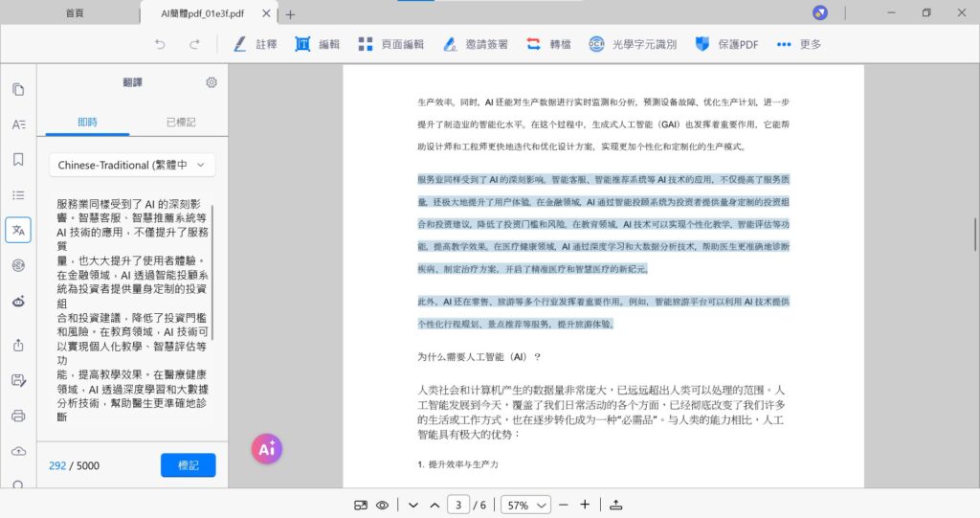Click the heading 为什么需要人工智能 (AI) ?
980x518 pixels.
click(x=479, y=356)
